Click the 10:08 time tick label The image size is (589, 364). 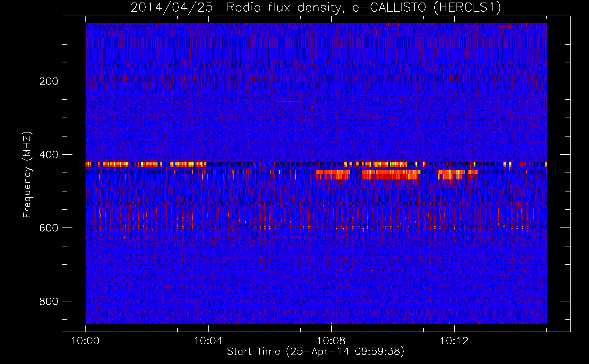(x=331, y=341)
